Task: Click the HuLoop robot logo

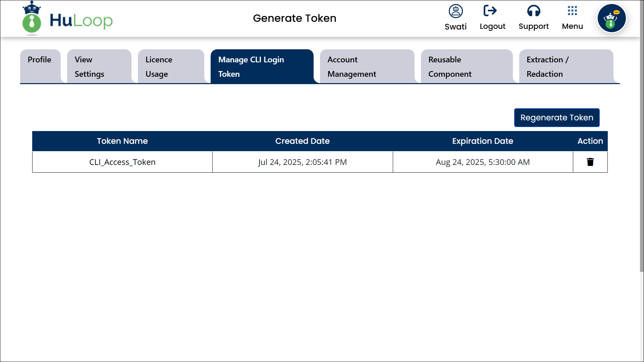Action: coord(32,18)
